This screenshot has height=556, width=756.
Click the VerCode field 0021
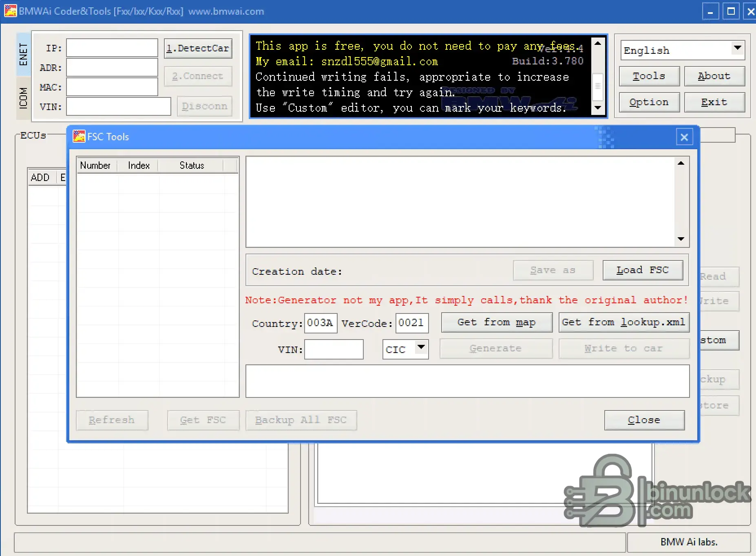(412, 323)
